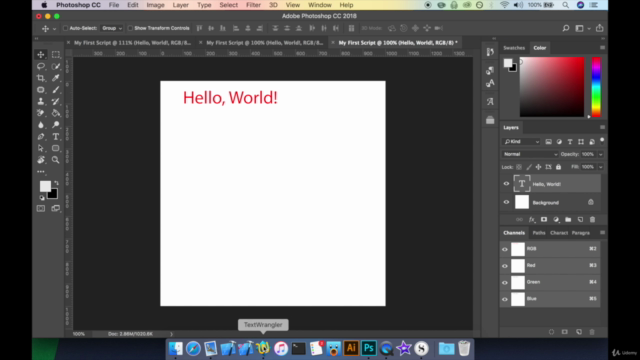Viewport: 640px width, 360px height.
Task: Open the layer Kind filter dropdown
Action: [x=522, y=142]
